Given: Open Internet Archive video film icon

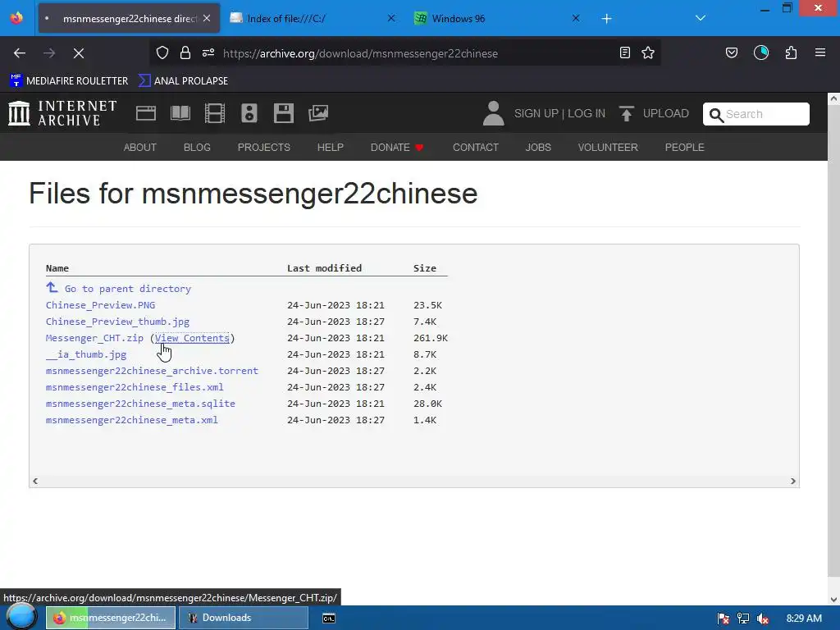Looking at the screenshot, I should [215, 113].
